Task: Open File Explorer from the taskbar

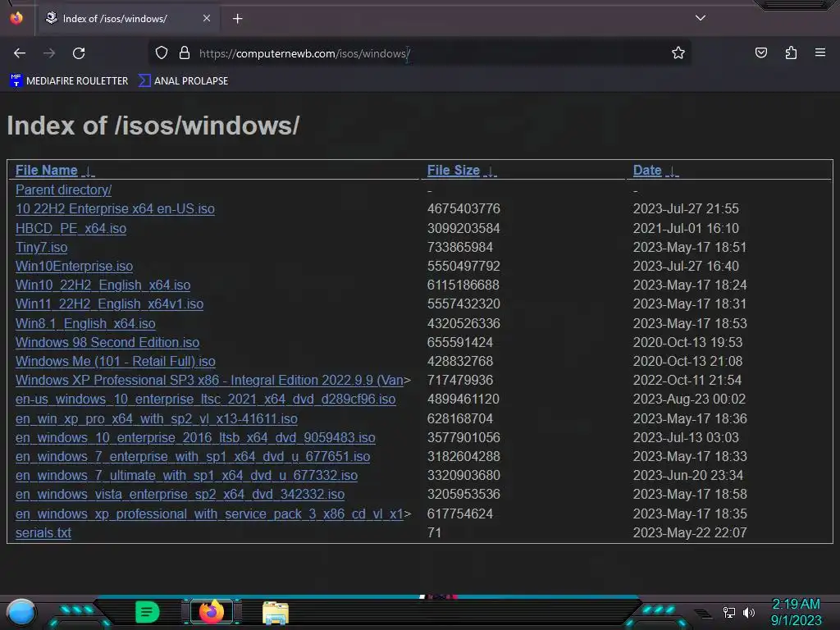Action: click(276, 613)
